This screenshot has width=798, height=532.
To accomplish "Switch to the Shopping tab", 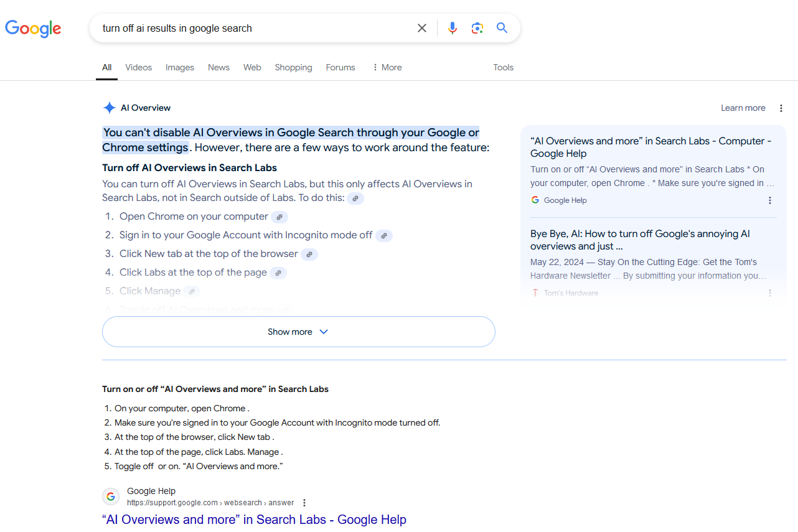I will pyautogui.click(x=293, y=67).
